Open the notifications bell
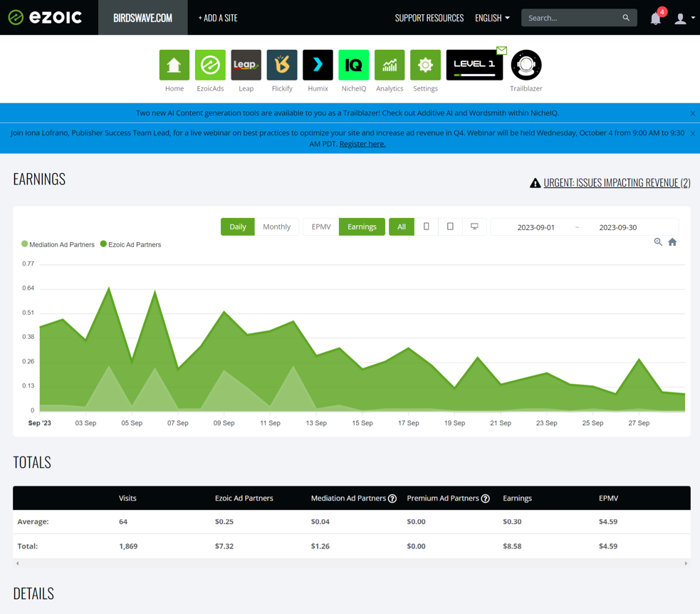 [x=656, y=19]
